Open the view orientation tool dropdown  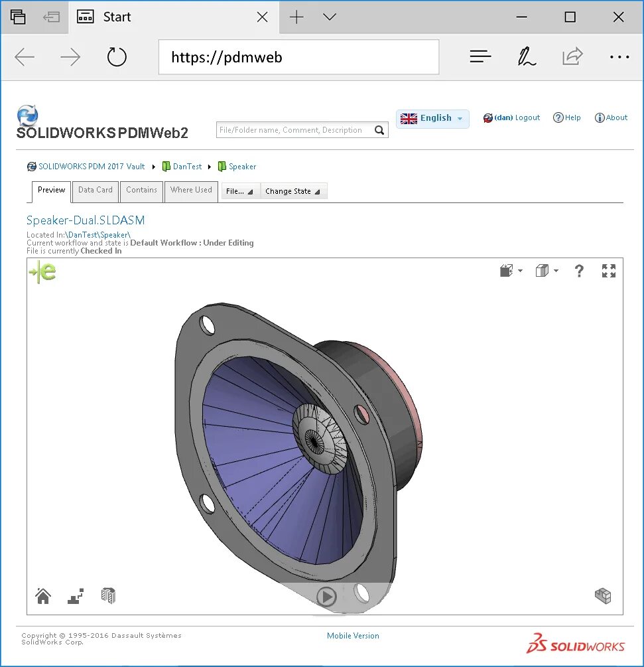point(511,271)
